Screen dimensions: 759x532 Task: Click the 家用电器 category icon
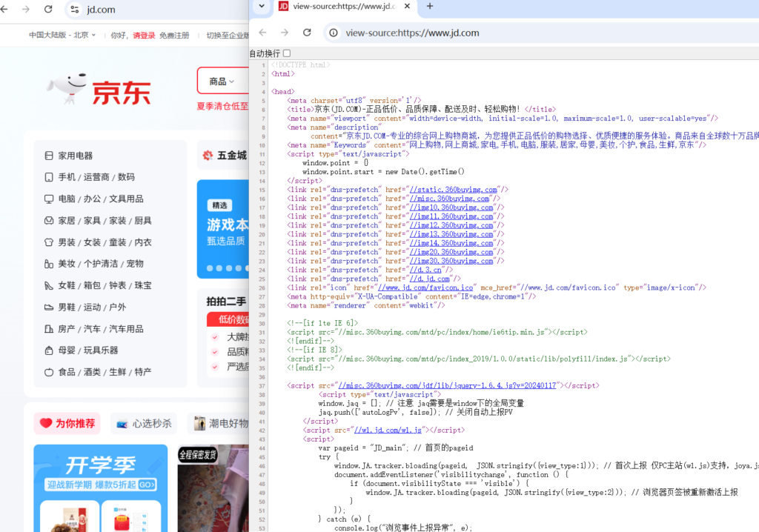(x=50, y=156)
